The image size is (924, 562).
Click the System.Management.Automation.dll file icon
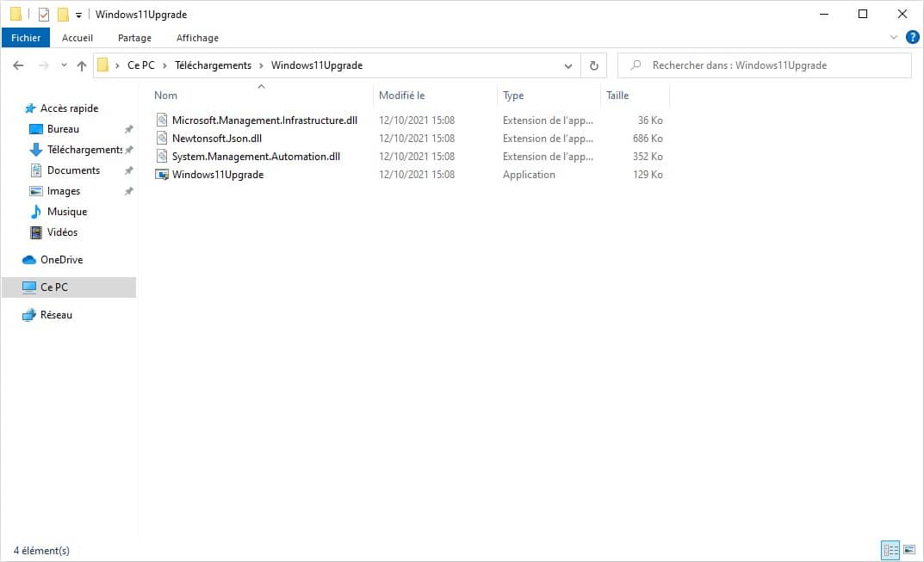point(162,157)
